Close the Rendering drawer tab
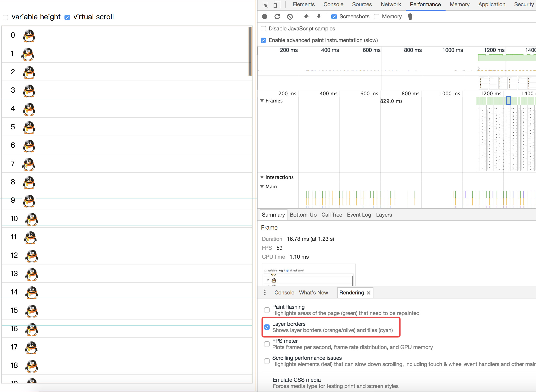The height and width of the screenshot is (392, 536). click(368, 293)
